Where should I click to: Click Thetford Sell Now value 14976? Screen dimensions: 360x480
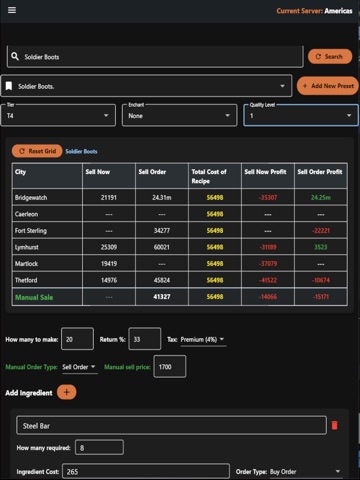[109, 280]
